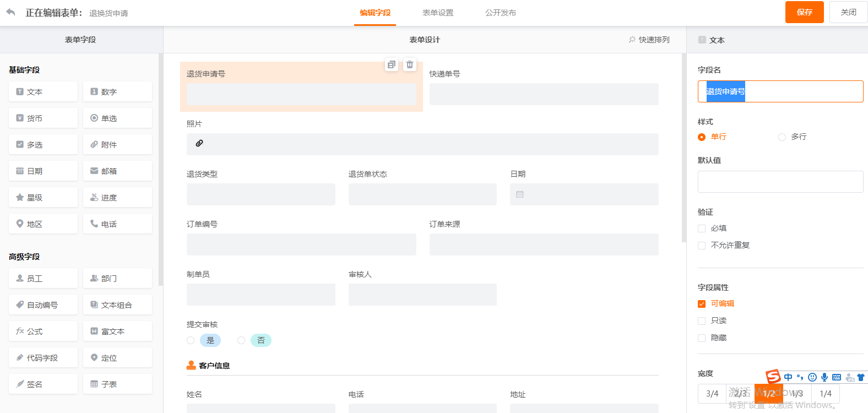Add a 多选 field
This screenshot has height=413, width=868.
point(43,144)
